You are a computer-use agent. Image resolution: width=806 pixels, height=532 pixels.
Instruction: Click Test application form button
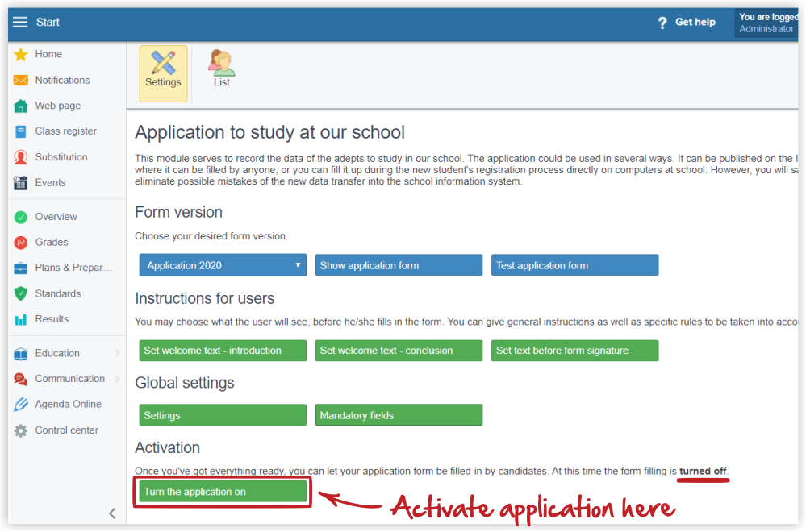click(x=574, y=265)
